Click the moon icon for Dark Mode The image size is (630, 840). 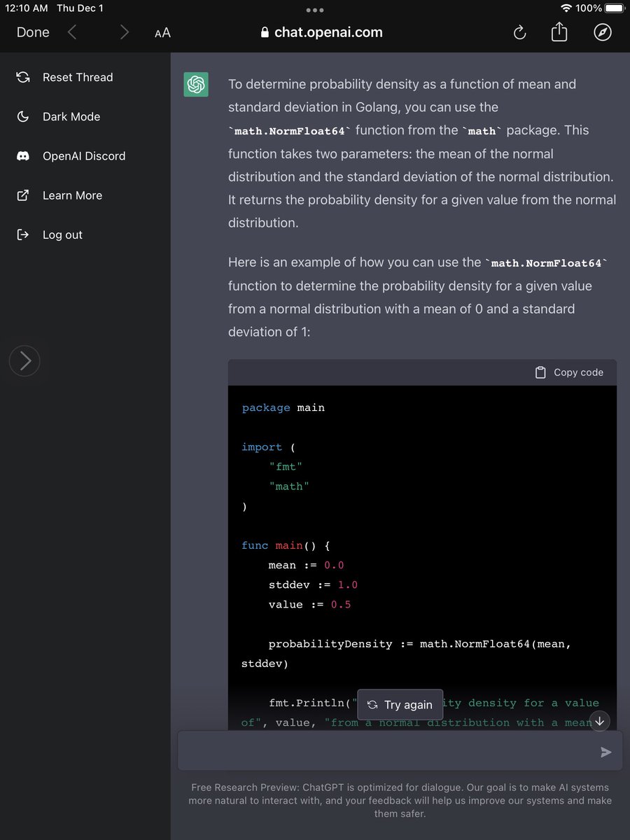pos(22,116)
